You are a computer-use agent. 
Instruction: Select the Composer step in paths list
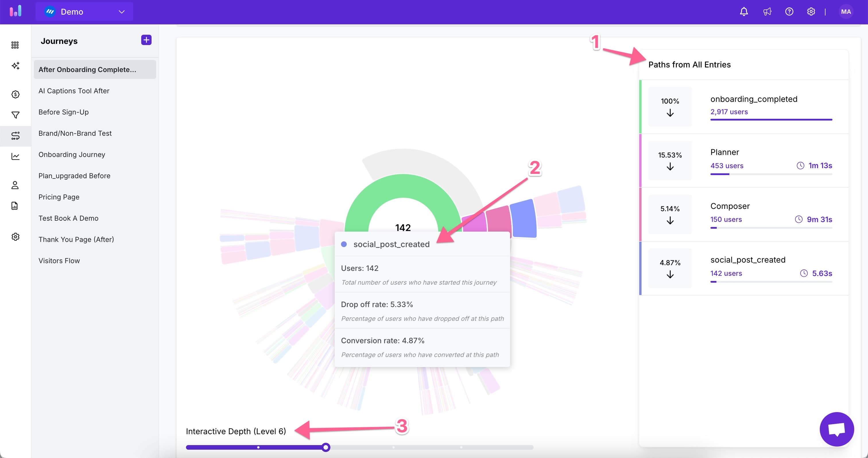pos(742,212)
